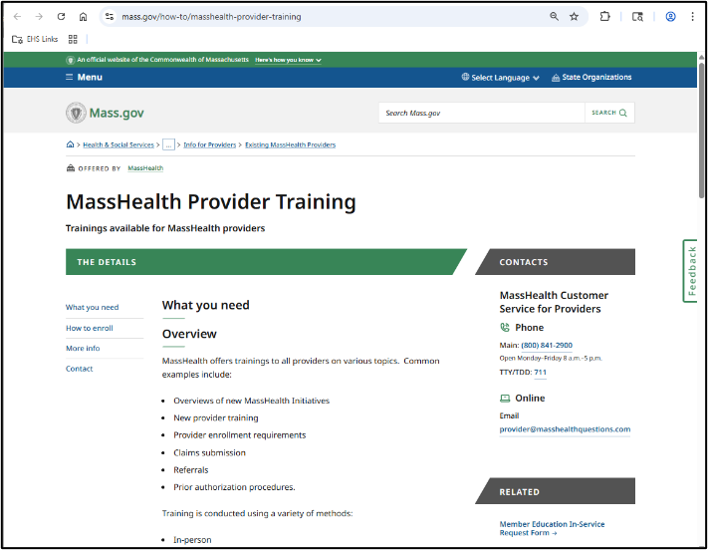Click the zoom magnifier icon in address bar
Image resolution: width=708 pixels, height=550 pixels.
click(x=554, y=17)
